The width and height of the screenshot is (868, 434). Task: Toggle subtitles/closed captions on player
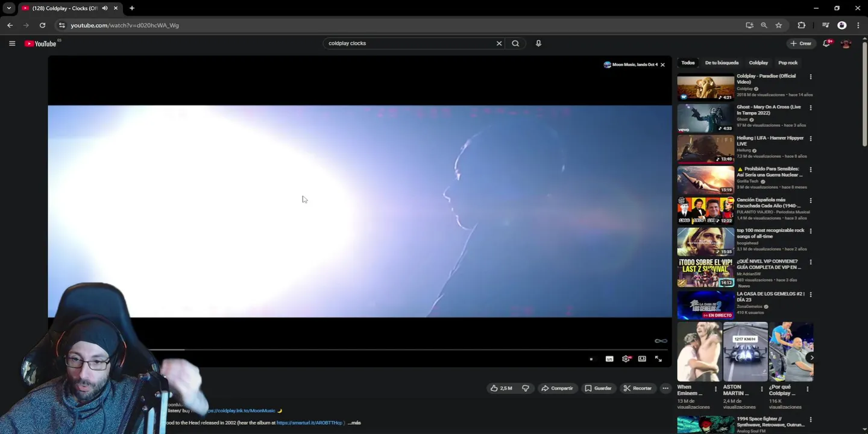(x=609, y=359)
